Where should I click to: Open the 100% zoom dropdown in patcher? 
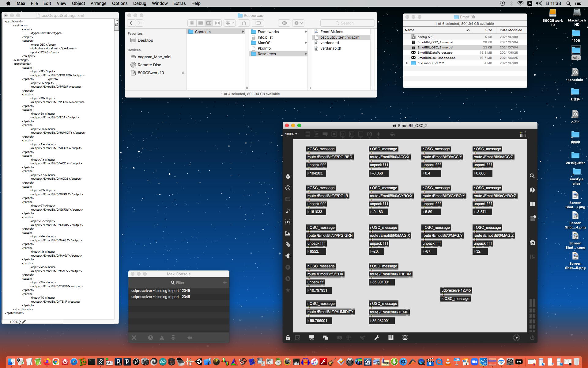point(291,134)
